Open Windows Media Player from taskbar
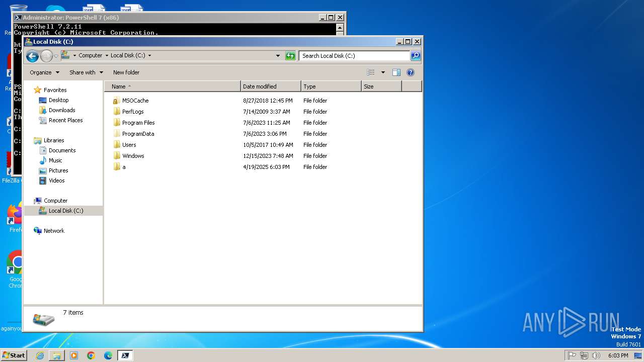Screen dimensions: 644x362 (74, 355)
